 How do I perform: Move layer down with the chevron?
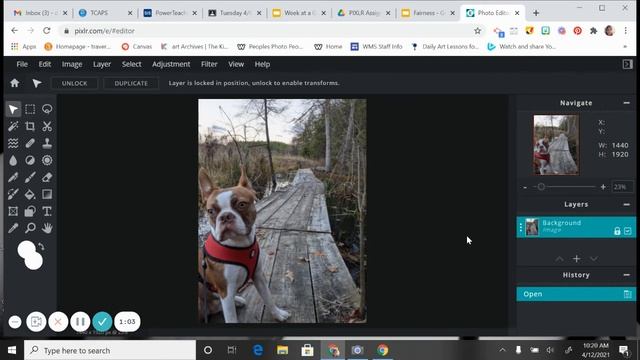click(594, 259)
